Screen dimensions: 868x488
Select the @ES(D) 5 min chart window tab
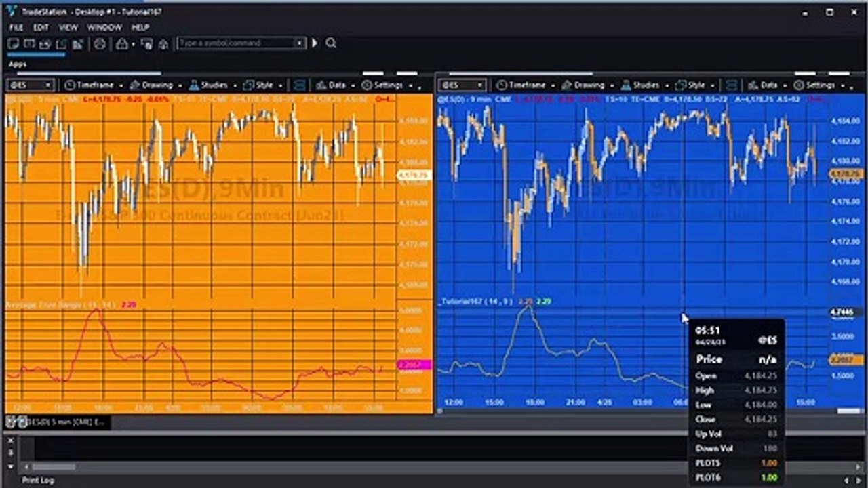[x=58, y=422]
